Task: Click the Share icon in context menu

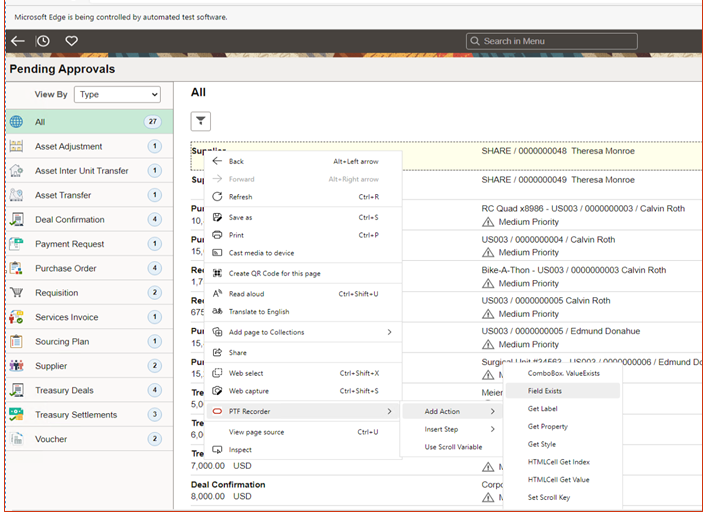Action: click(x=217, y=352)
